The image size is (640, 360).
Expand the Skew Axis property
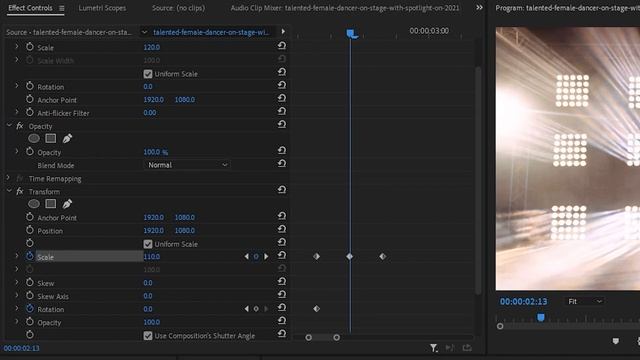click(16, 296)
